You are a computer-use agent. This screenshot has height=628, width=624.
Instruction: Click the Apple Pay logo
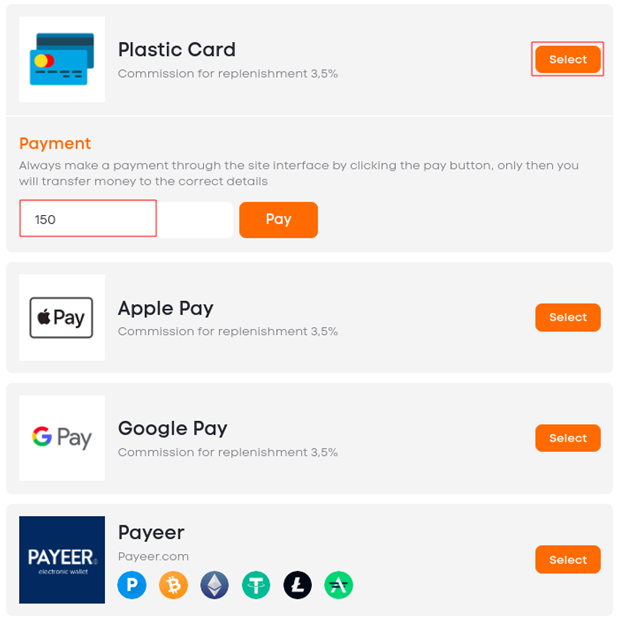[62, 318]
